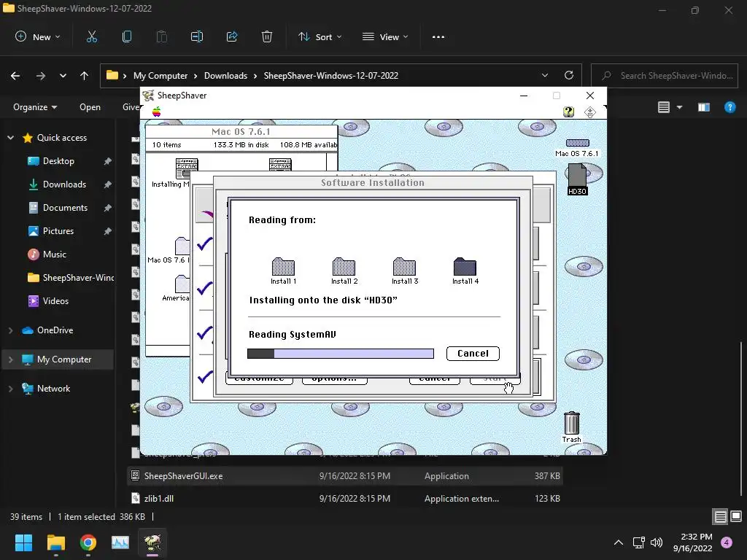Select Music in the navigation pane
The width and height of the screenshot is (747, 560).
(x=54, y=254)
